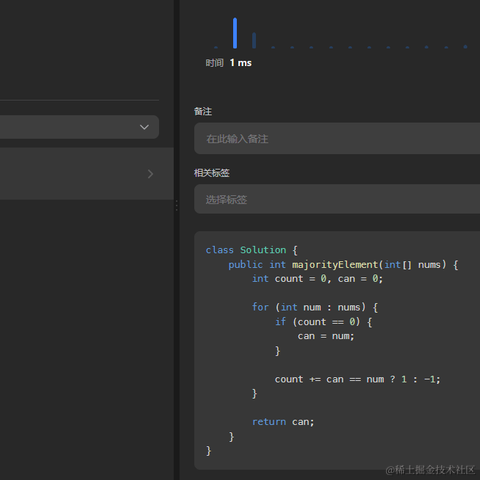Click the 相关标签 section label
Screen dimensions: 480x480
pyautogui.click(x=212, y=173)
